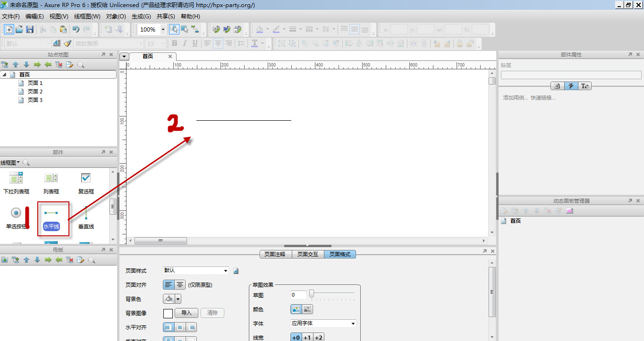Close the 首页 canvas tab
The image size is (644, 341).
click(x=170, y=56)
